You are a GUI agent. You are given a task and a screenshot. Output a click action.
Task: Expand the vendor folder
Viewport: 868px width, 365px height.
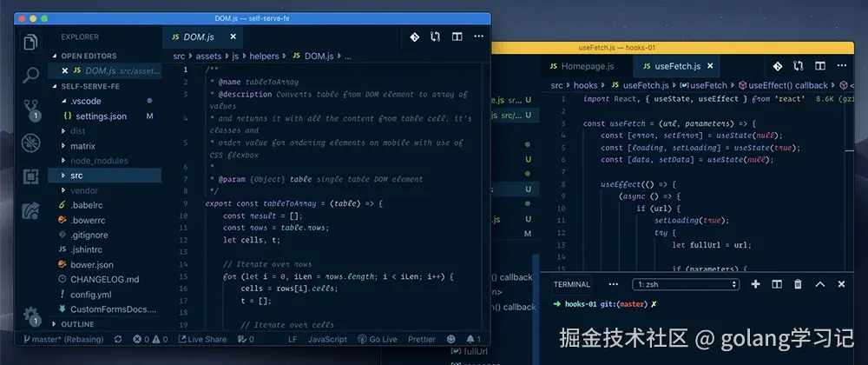(84, 190)
